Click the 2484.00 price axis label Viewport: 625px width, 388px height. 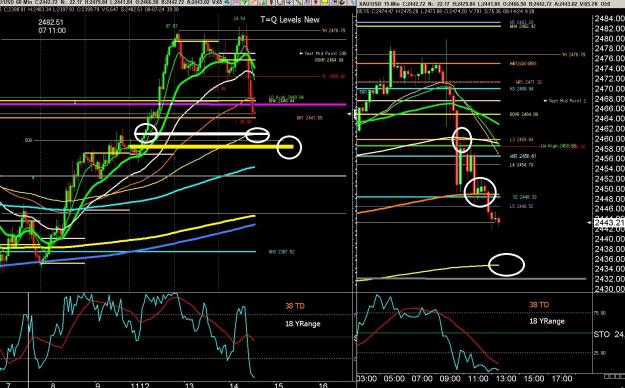pos(609,18)
